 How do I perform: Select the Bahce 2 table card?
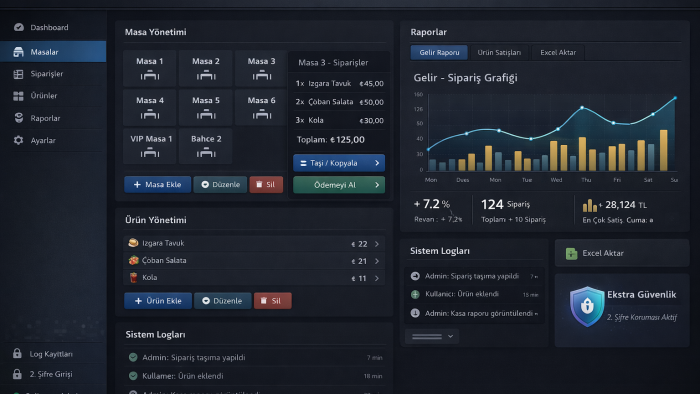click(206, 146)
